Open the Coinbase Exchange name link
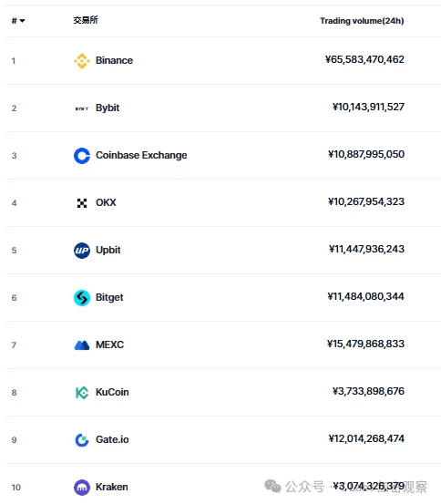Viewport: 441px width, 504px height. [x=141, y=155]
